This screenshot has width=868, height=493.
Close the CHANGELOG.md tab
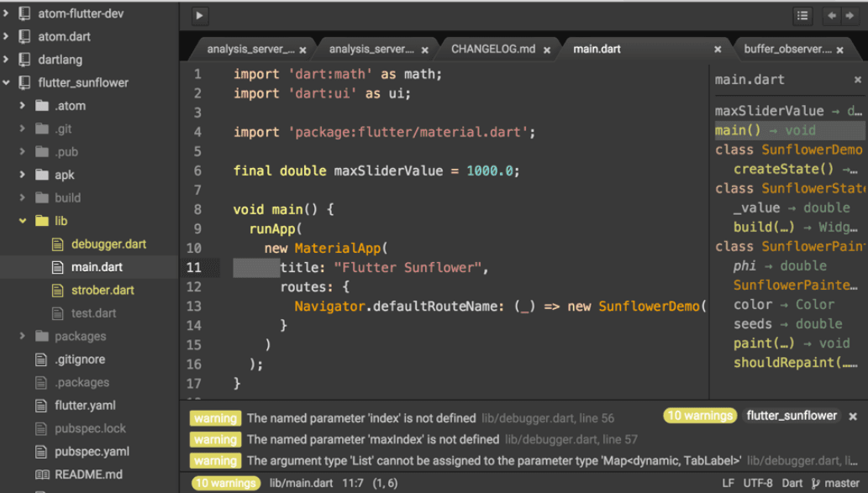[x=547, y=50]
